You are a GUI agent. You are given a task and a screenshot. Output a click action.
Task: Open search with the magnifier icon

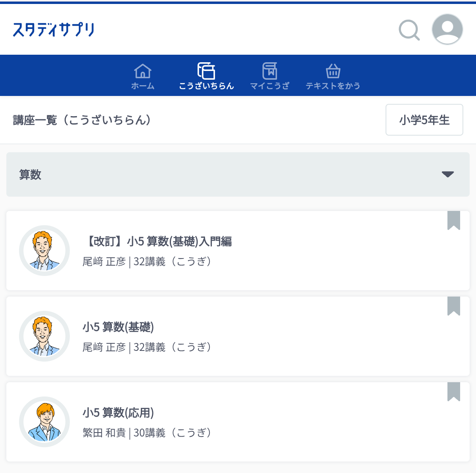[409, 30]
